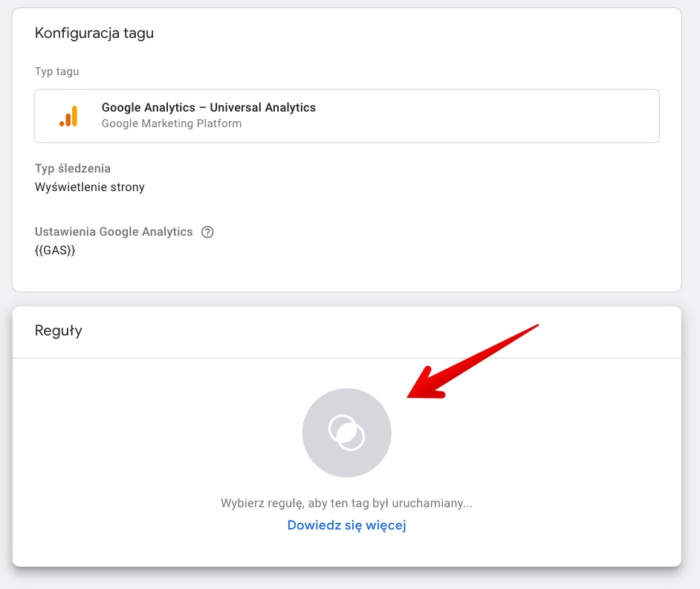Click the Universal Analytics title text

pyautogui.click(x=262, y=107)
